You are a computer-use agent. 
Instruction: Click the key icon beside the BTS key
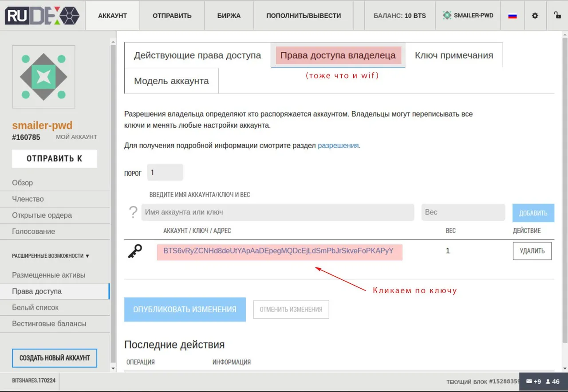tap(135, 251)
